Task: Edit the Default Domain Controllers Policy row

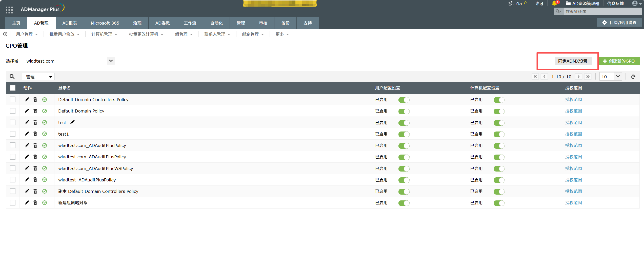Action: click(x=27, y=99)
